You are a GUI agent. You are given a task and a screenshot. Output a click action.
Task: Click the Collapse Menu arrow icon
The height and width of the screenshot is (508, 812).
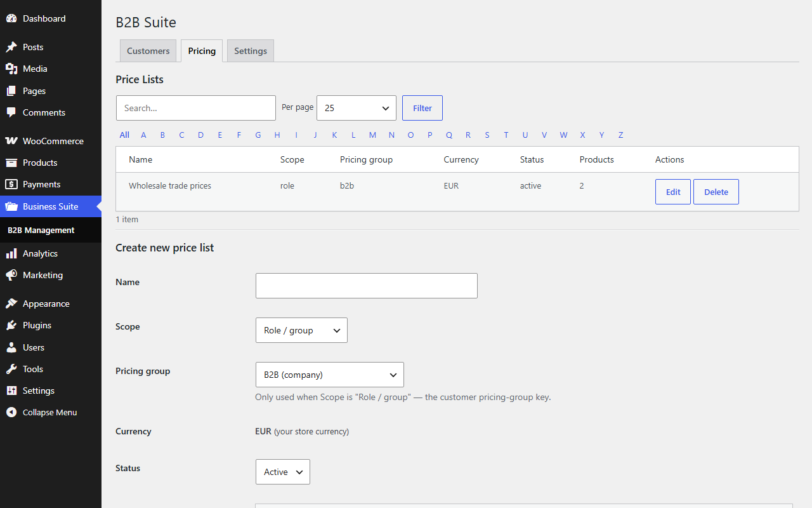click(11, 412)
